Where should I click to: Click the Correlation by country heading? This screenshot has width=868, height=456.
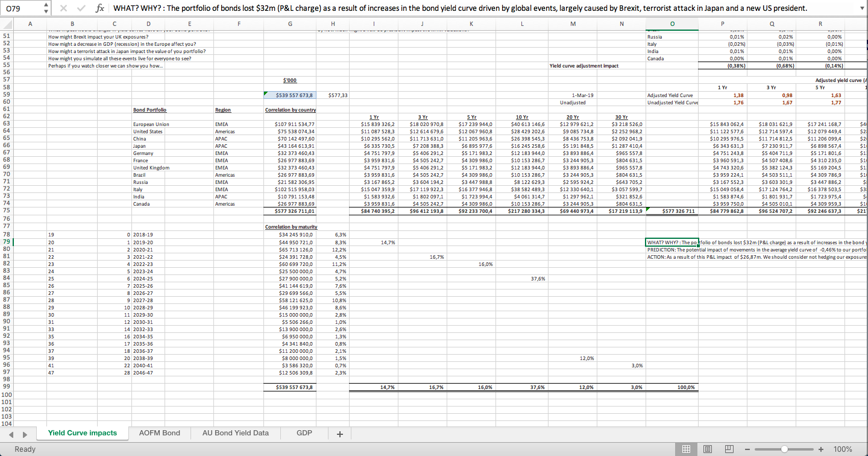(x=291, y=110)
